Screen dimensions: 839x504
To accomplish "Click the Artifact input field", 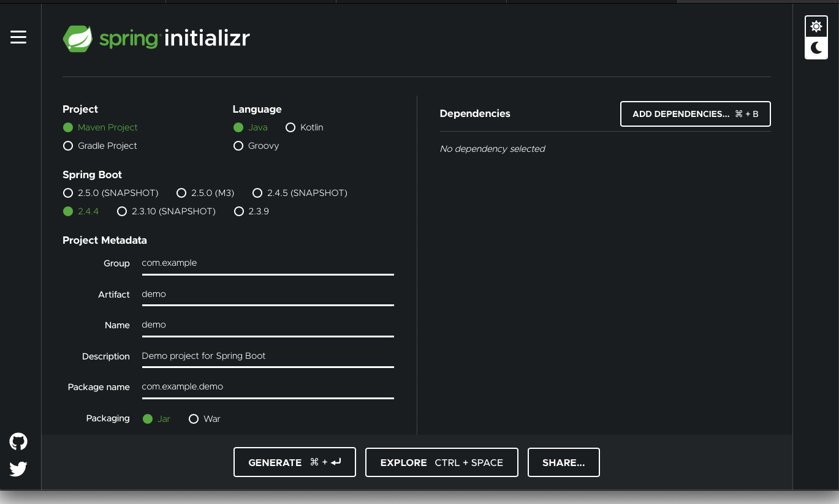I will pyautogui.click(x=268, y=295).
